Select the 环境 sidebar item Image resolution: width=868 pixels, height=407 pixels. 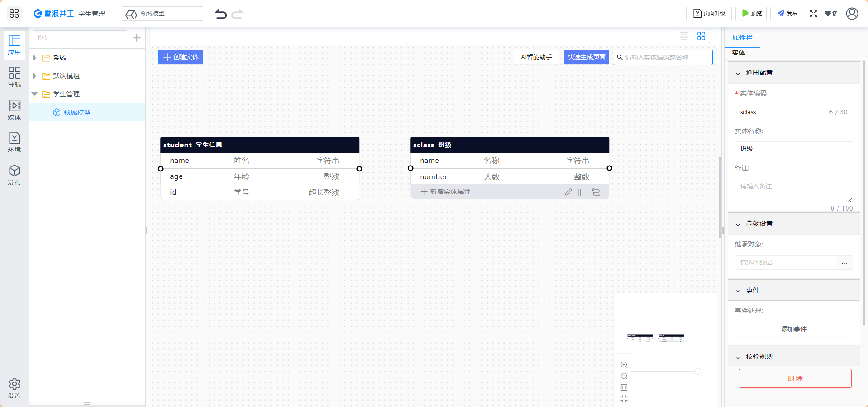tap(15, 142)
